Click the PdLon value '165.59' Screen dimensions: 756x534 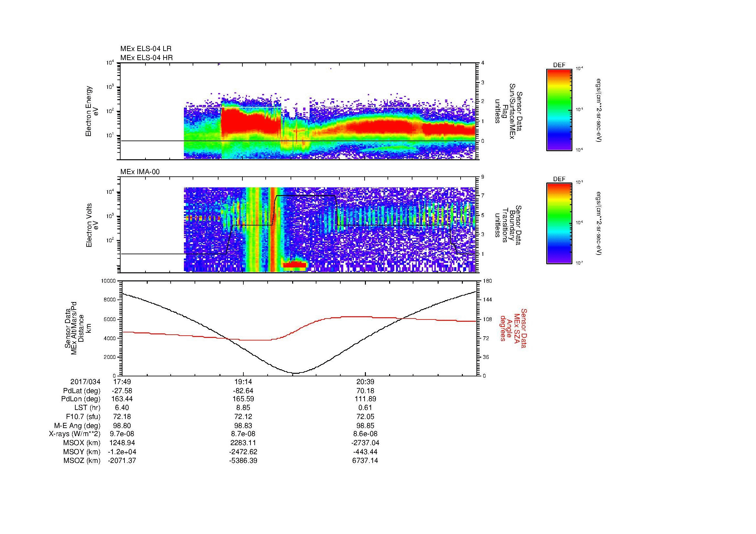243,399
